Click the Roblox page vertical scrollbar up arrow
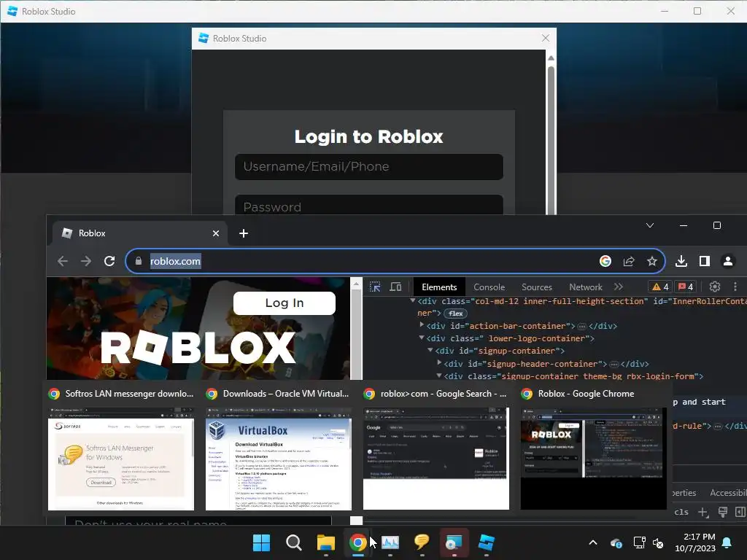The height and width of the screenshot is (560, 747). pos(356,284)
